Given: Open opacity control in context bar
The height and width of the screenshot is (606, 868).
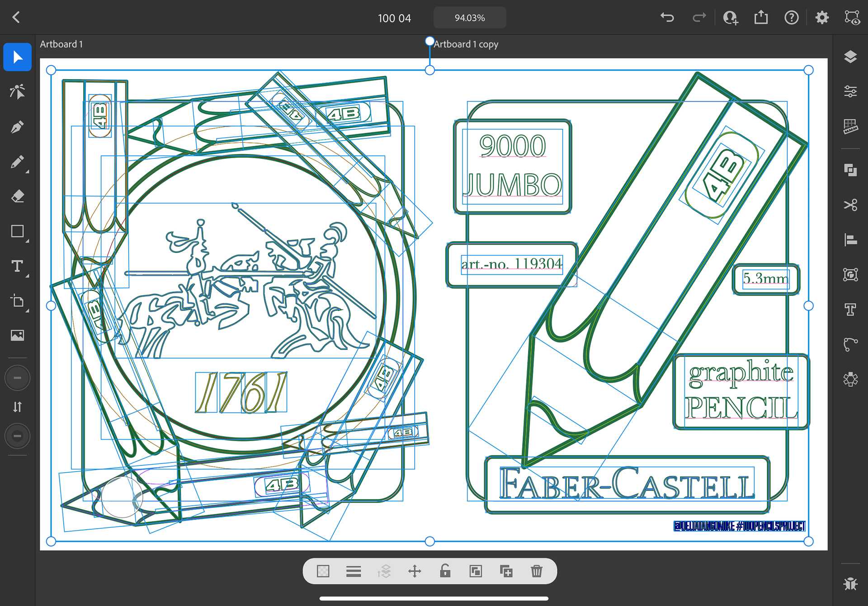Looking at the screenshot, I should (x=323, y=571).
